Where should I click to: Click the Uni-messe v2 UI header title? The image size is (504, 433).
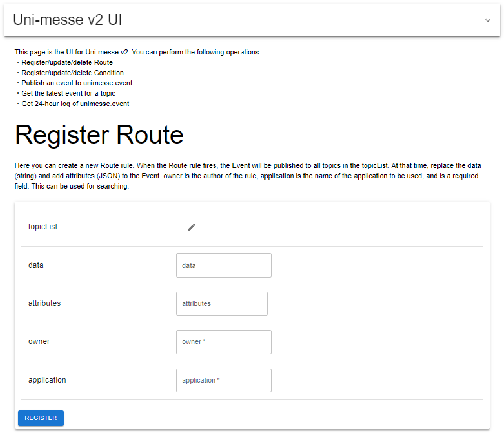[x=67, y=20]
